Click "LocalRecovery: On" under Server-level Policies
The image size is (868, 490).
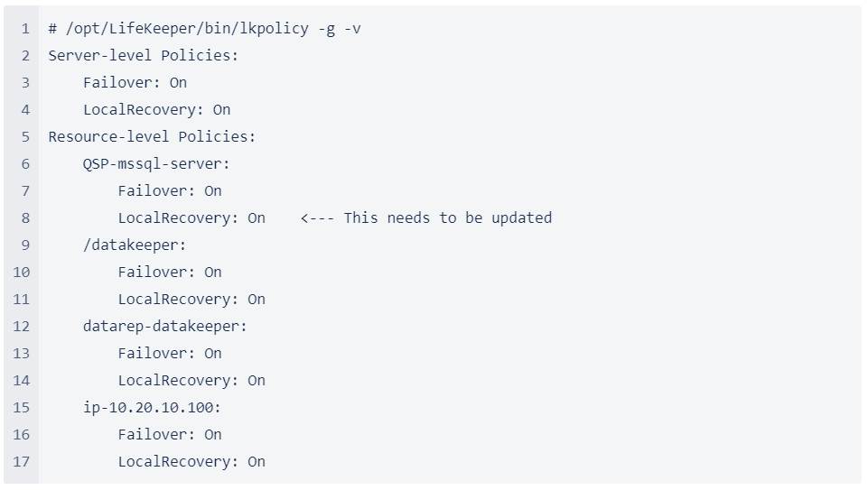coord(156,109)
